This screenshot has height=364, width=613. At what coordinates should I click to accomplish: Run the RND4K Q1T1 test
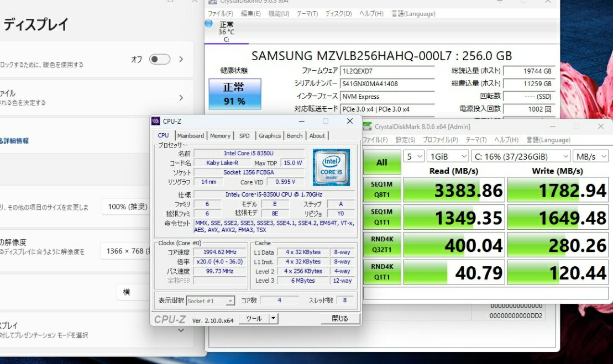coord(382,272)
